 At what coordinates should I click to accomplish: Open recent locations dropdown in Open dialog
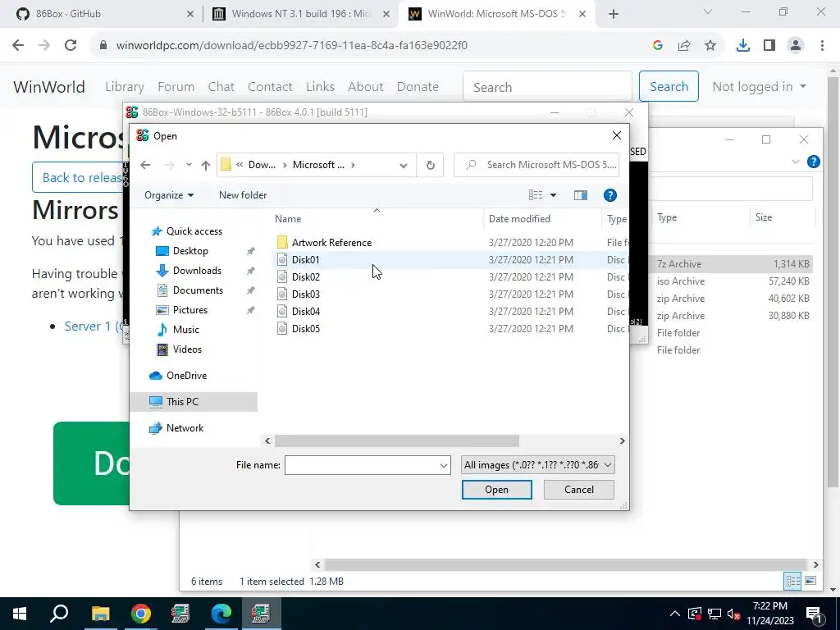pos(189,165)
